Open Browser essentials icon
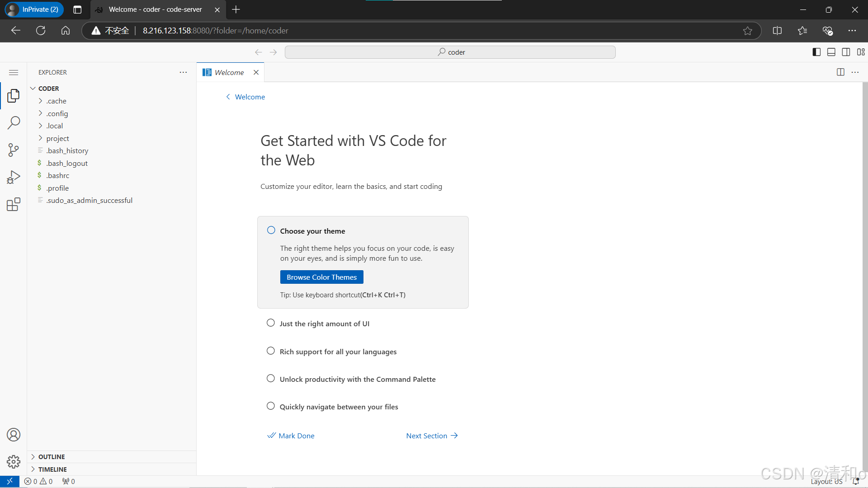868x488 pixels. coord(827,30)
